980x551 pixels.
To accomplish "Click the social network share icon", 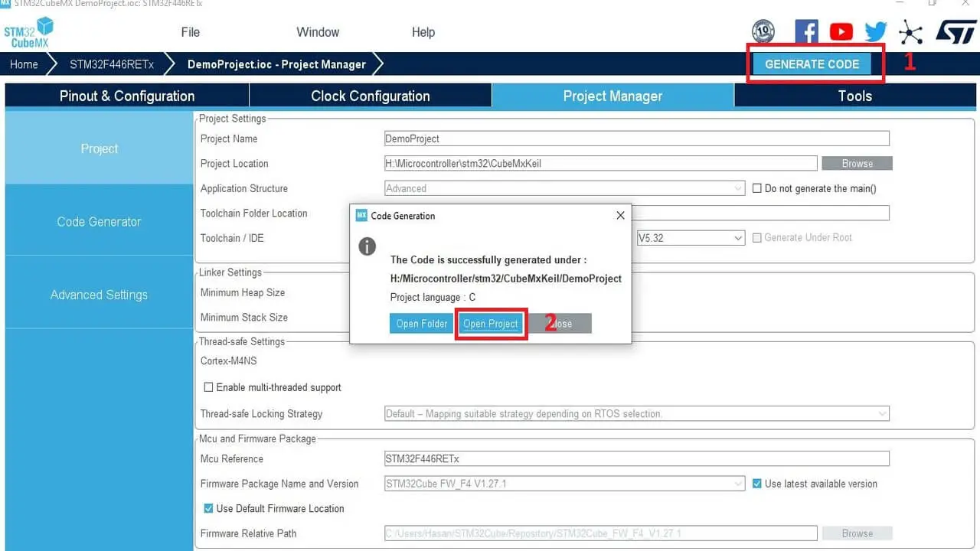I will (910, 31).
